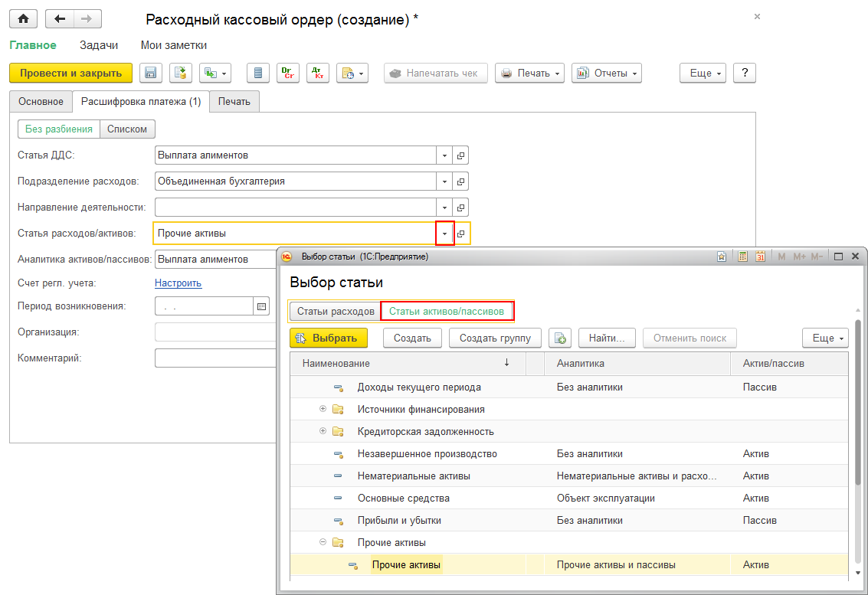
Task: Open the calendar picker for Период возникновения
Action: tap(262, 306)
